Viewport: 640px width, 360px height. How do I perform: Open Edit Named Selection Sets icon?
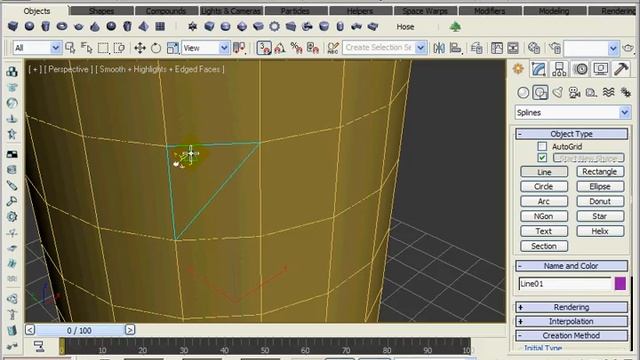(x=333, y=48)
